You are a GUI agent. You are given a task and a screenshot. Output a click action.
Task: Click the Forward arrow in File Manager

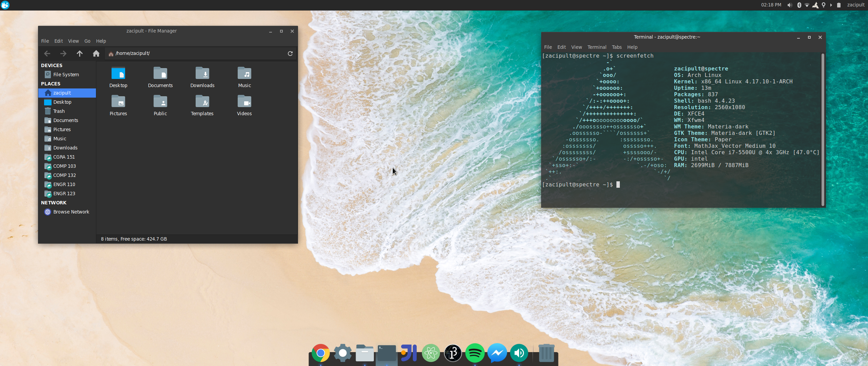(63, 53)
